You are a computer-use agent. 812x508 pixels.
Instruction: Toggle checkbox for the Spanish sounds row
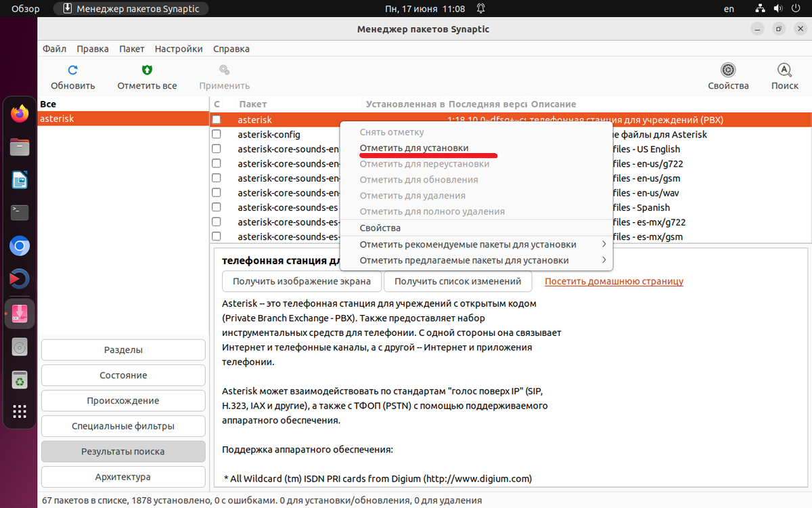pyautogui.click(x=217, y=207)
